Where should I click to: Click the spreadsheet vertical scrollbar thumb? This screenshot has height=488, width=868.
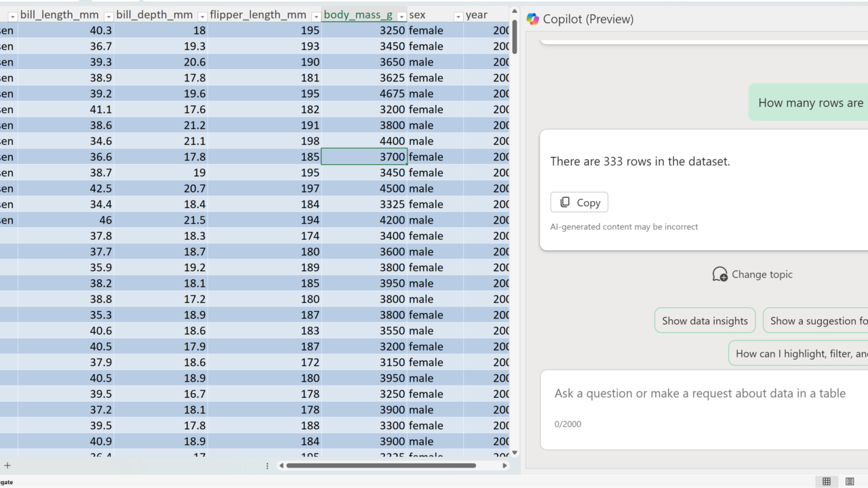515,37
